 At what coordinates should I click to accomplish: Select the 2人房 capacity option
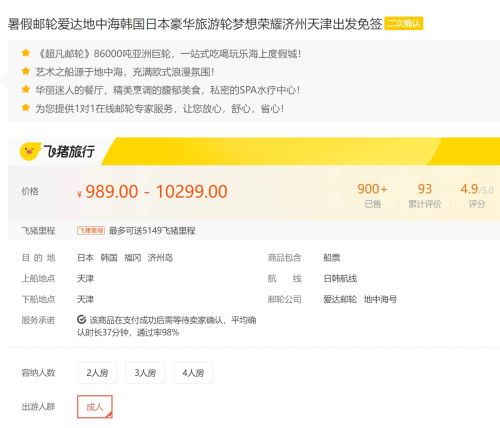coord(97,373)
